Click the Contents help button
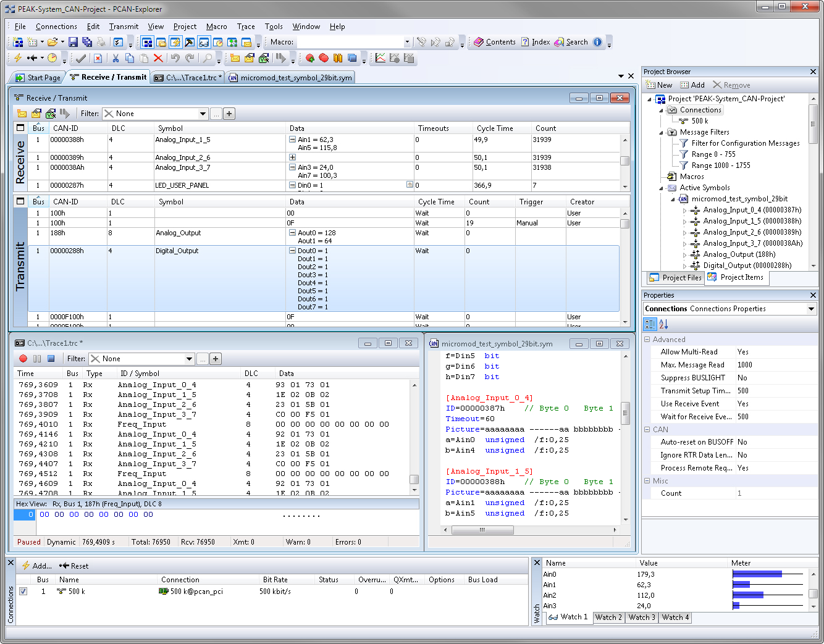 [494, 42]
